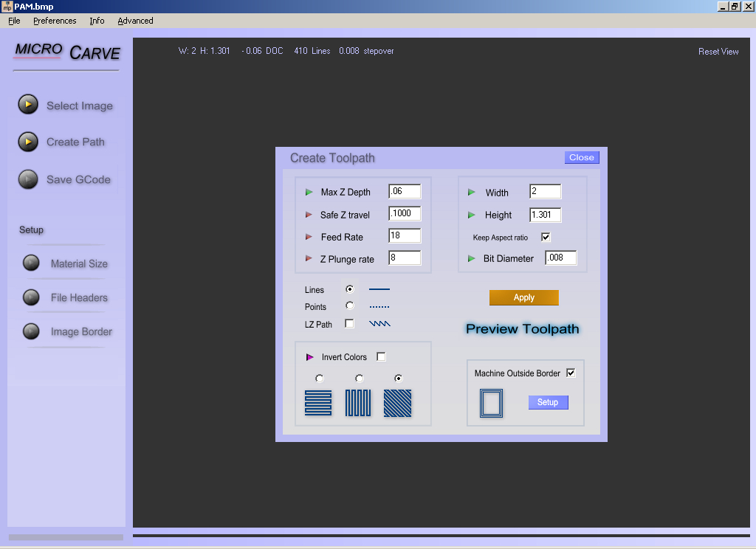Click the red arrow beside Feed Rate
The width and height of the screenshot is (756, 549).
pos(309,237)
